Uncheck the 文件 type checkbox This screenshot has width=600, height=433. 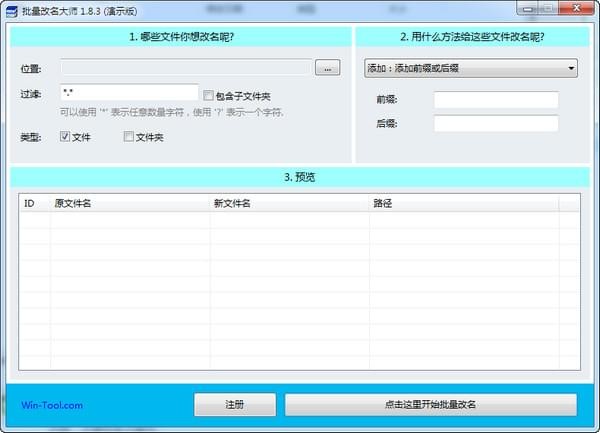(x=65, y=136)
